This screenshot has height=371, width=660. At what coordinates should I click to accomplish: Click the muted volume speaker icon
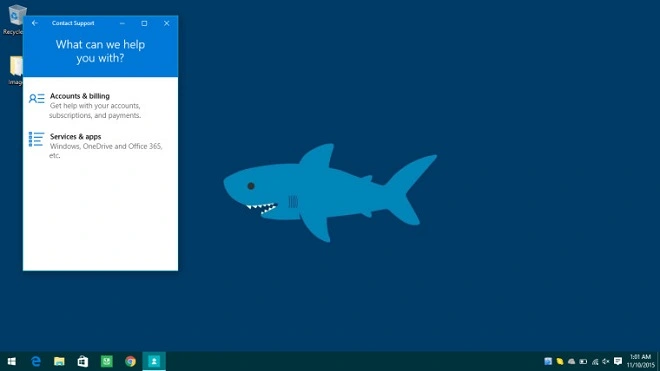(x=606, y=361)
